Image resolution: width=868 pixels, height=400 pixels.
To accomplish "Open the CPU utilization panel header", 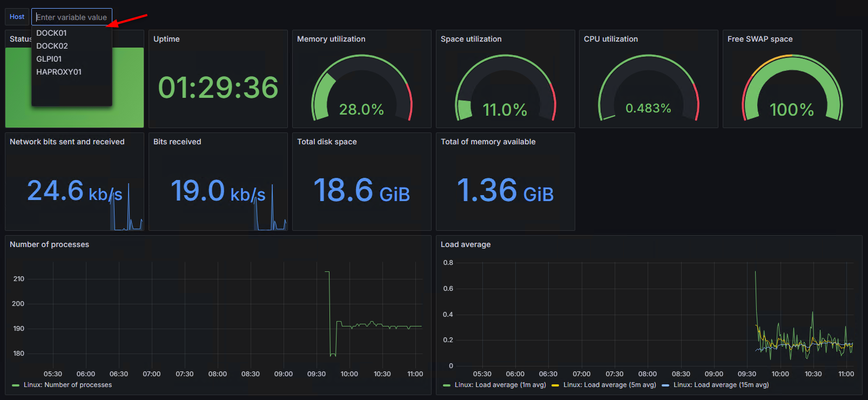I will (610, 39).
